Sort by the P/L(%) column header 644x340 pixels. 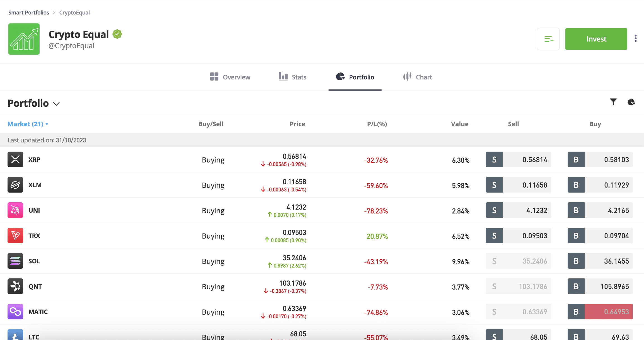point(377,124)
